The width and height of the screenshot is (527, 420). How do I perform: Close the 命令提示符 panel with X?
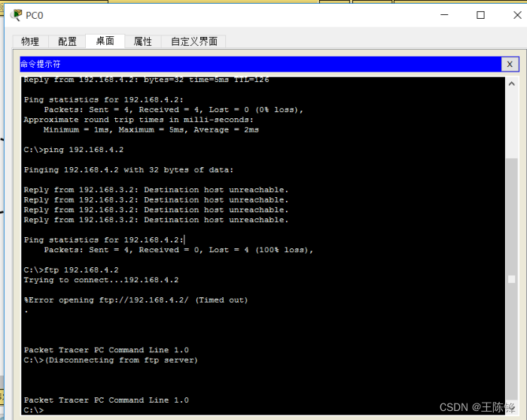510,64
